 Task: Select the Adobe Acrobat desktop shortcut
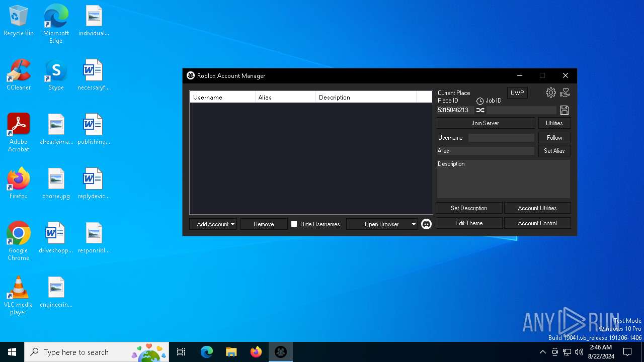(19, 133)
